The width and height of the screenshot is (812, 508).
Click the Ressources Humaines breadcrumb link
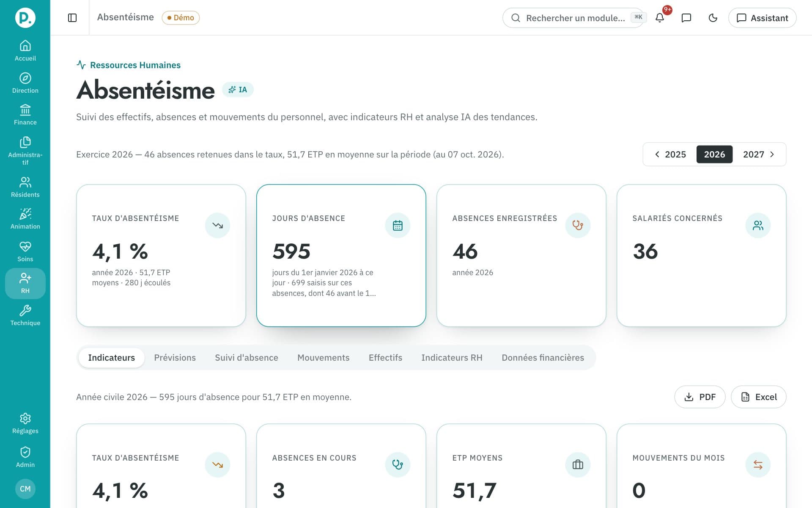coord(129,65)
